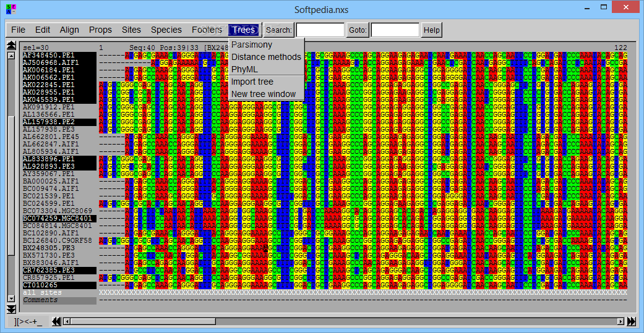
Task: Open the Sites menu
Action: click(131, 30)
